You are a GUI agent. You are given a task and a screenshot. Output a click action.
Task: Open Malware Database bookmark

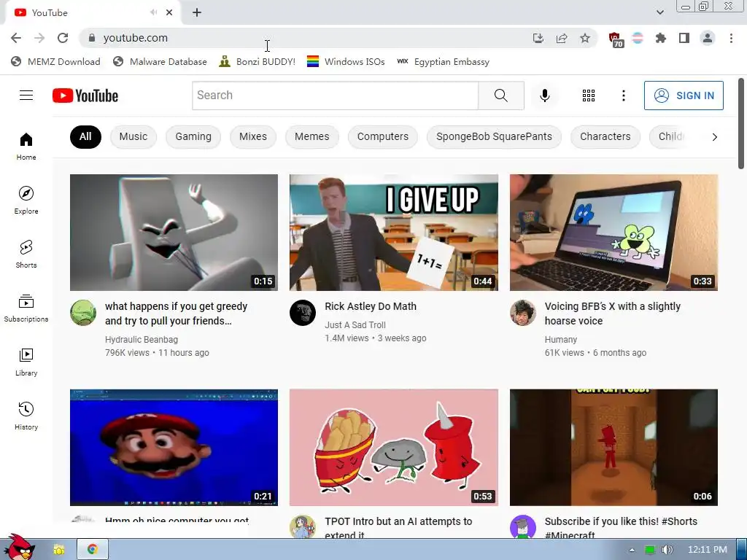160,62
